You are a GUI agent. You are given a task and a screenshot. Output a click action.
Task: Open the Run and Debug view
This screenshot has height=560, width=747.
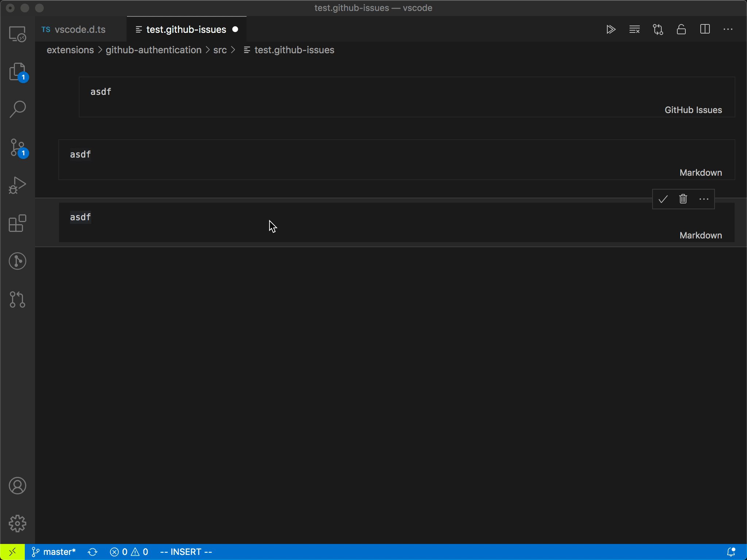(17, 185)
